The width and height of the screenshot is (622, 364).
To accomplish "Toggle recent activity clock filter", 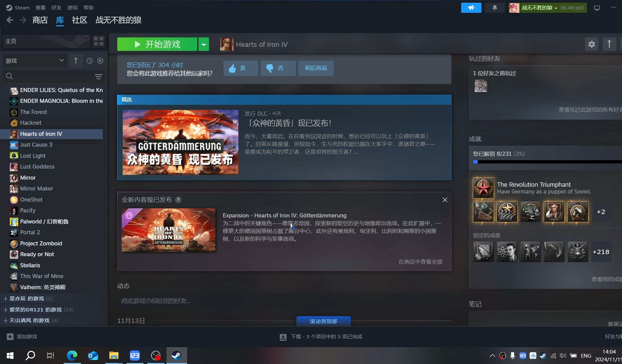I will pos(89,61).
